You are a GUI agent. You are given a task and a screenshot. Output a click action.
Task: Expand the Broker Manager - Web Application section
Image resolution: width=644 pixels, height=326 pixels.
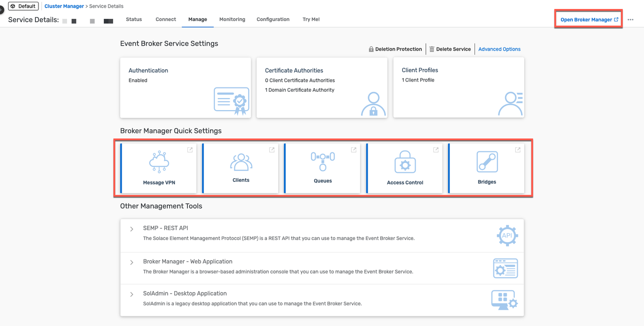[x=132, y=262]
